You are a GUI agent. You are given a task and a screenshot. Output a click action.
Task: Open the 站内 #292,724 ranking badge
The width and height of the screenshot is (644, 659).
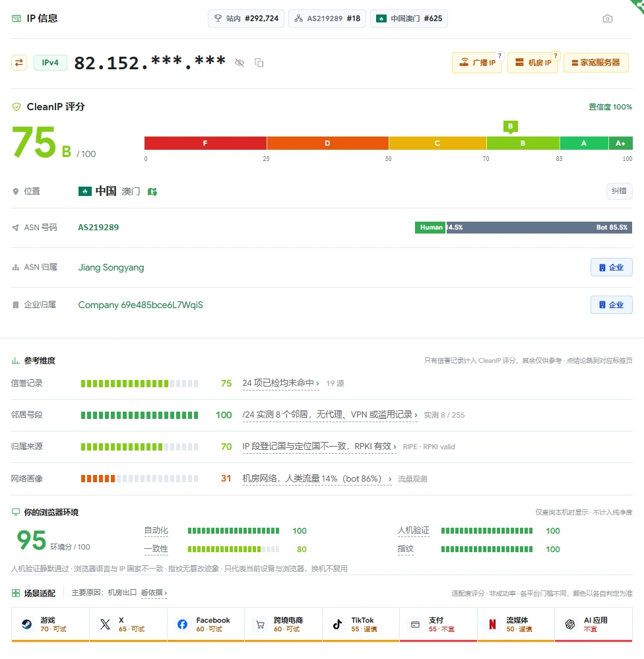[246, 18]
